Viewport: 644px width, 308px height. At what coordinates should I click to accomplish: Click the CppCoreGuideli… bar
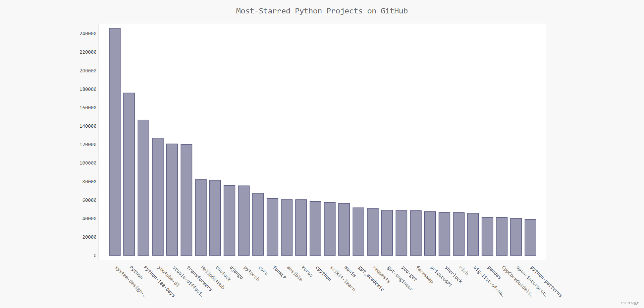502,237
